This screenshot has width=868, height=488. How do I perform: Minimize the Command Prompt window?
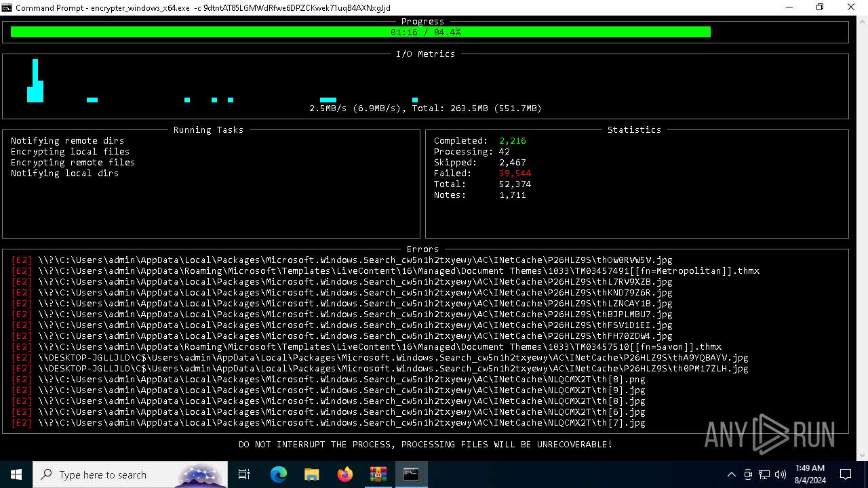(789, 7)
